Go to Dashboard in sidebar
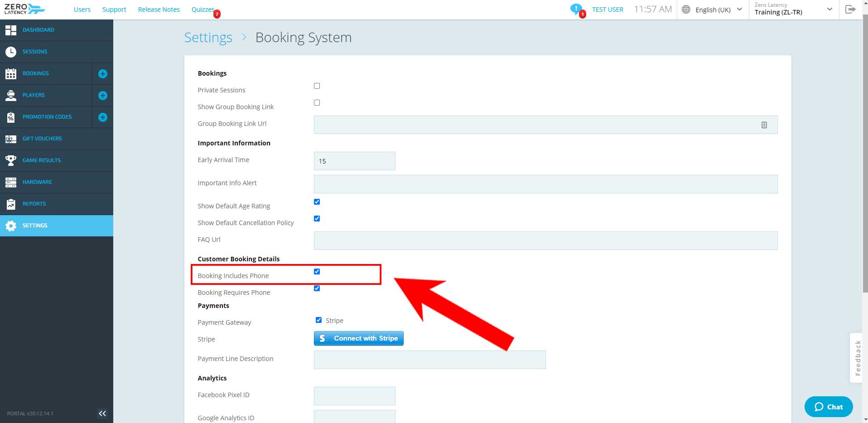This screenshot has width=868, height=423. pyautogui.click(x=39, y=30)
